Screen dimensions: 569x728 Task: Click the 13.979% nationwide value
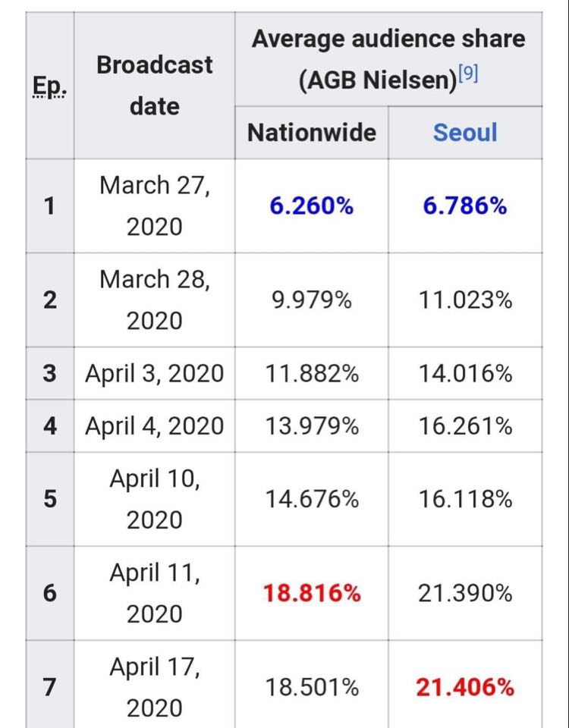pyautogui.click(x=312, y=426)
